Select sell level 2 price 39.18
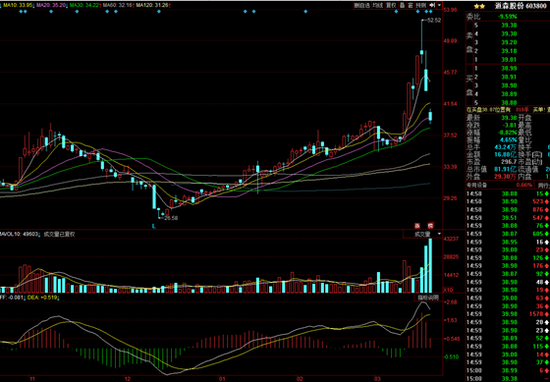This screenshot has width=550, height=382. tap(508, 51)
